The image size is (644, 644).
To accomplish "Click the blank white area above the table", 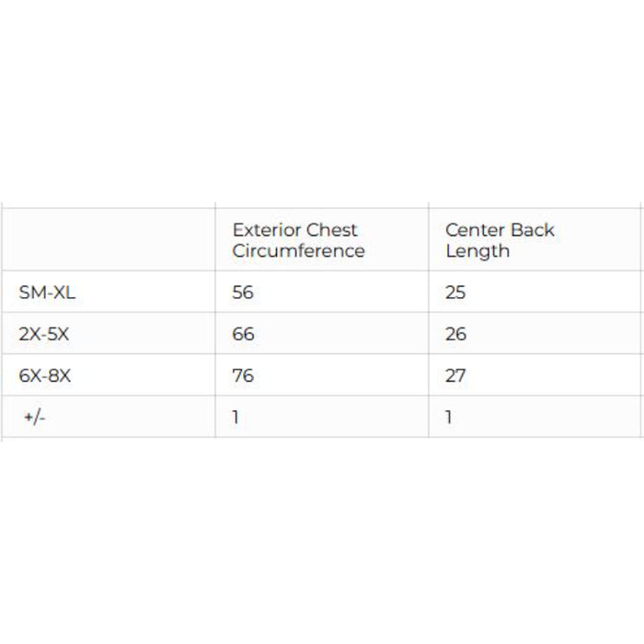I will 322,101.
